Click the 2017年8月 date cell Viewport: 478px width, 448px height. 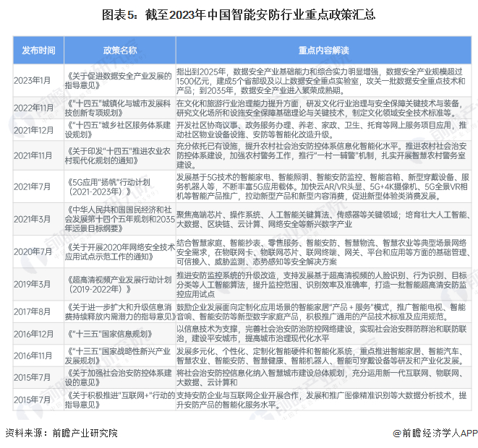point(38,311)
